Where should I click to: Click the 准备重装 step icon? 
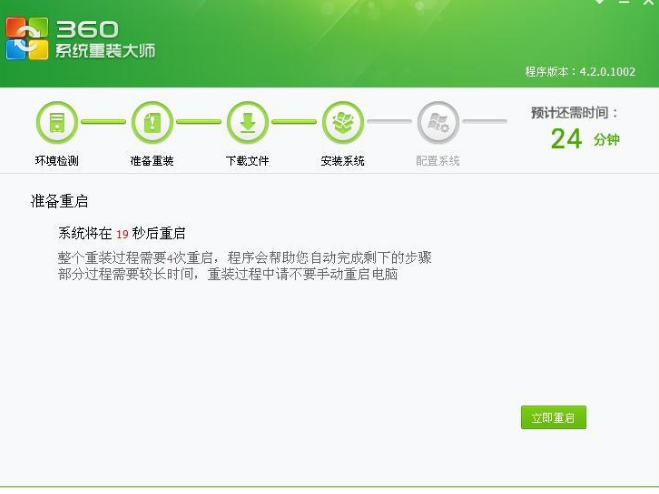[152, 123]
